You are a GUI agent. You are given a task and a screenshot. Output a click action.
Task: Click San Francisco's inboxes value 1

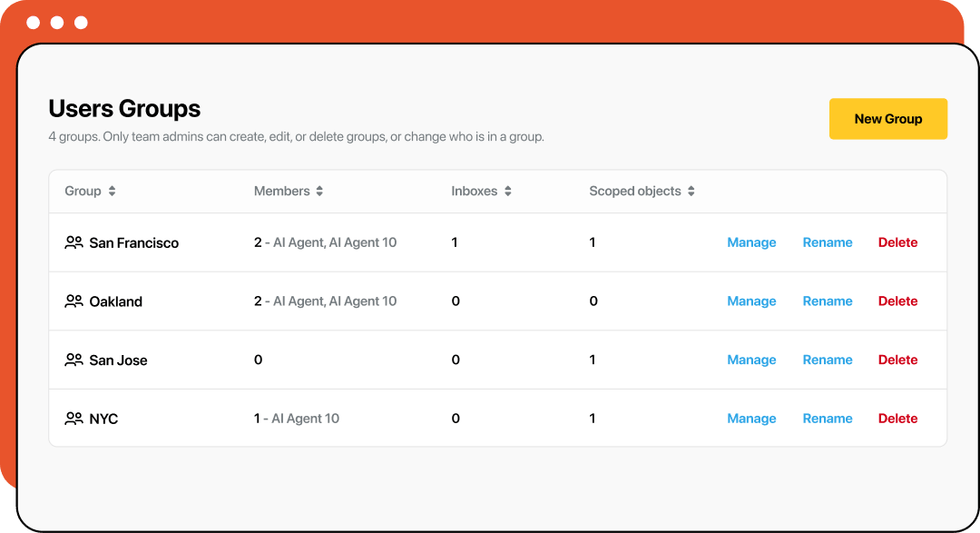coord(455,242)
